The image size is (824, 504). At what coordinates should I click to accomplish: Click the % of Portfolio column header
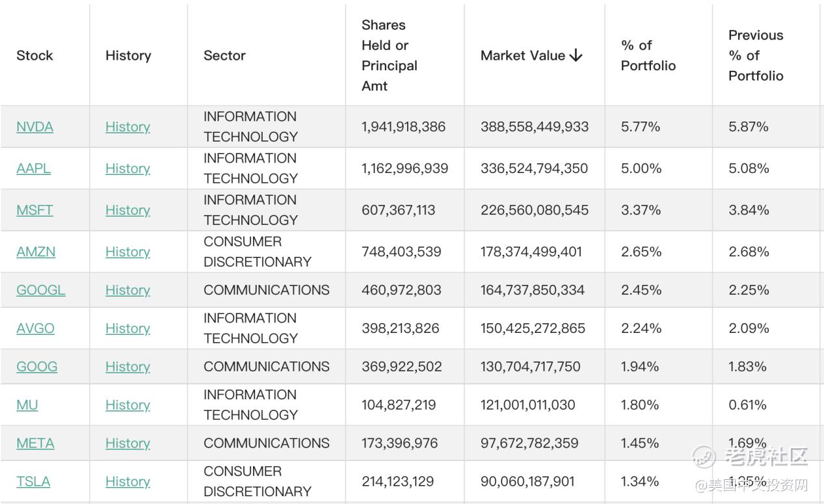coord(648,56)
